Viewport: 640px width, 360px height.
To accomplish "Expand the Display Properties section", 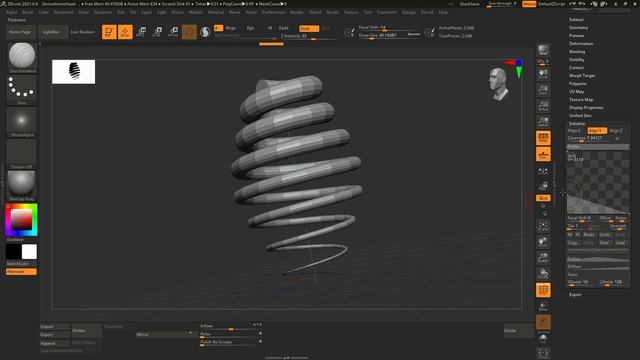I will click(x=586, y=108).
